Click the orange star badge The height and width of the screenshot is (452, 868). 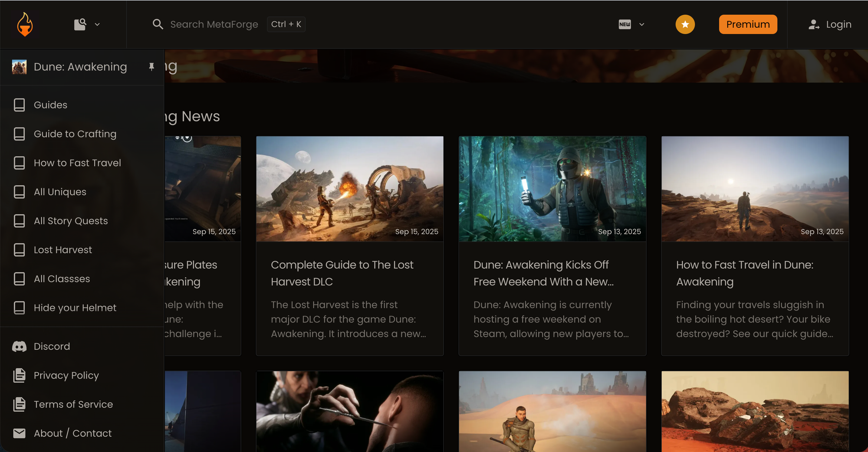click(685, 24)
